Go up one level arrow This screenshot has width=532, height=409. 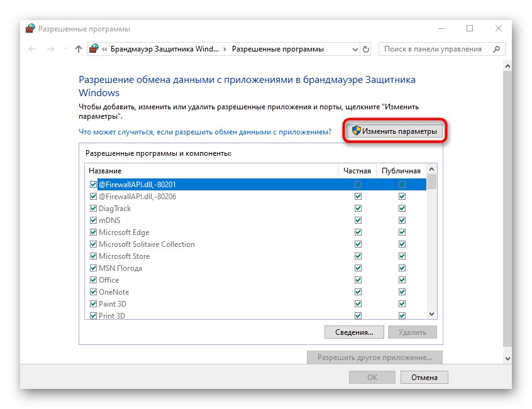tap(79, 49)
